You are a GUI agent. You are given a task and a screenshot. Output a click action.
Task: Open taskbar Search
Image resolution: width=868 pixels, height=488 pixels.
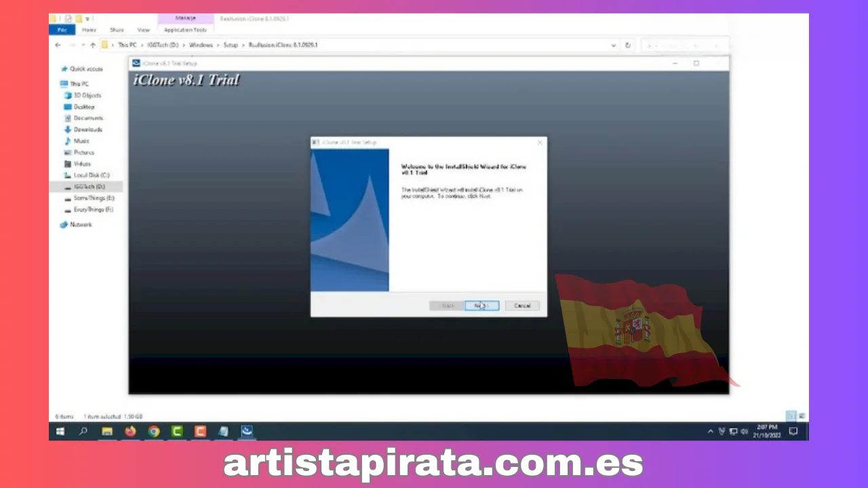83,431
